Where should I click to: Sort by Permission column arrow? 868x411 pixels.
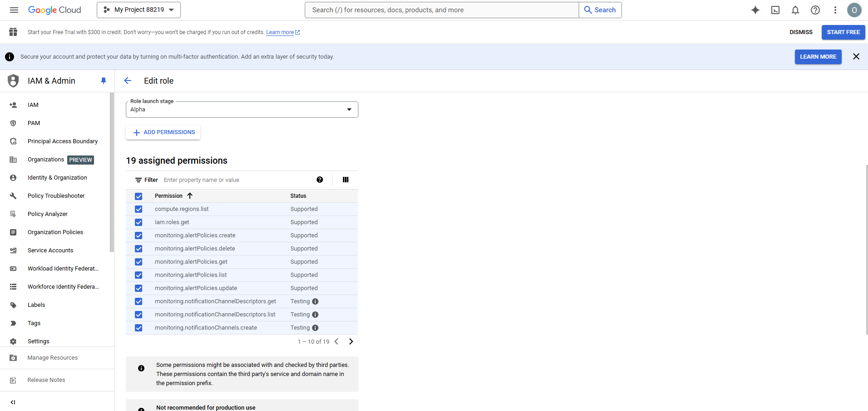tap(190, 196)
